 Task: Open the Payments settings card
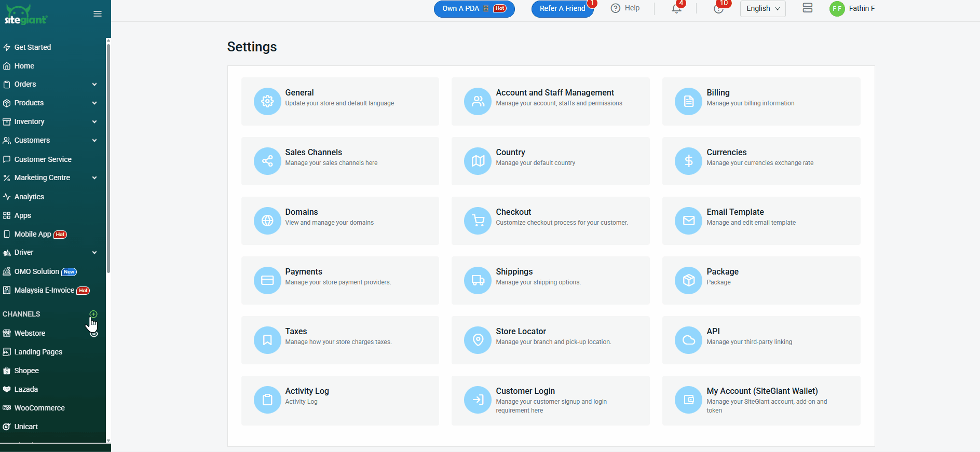pyautogui.click(x=340, y=280)
